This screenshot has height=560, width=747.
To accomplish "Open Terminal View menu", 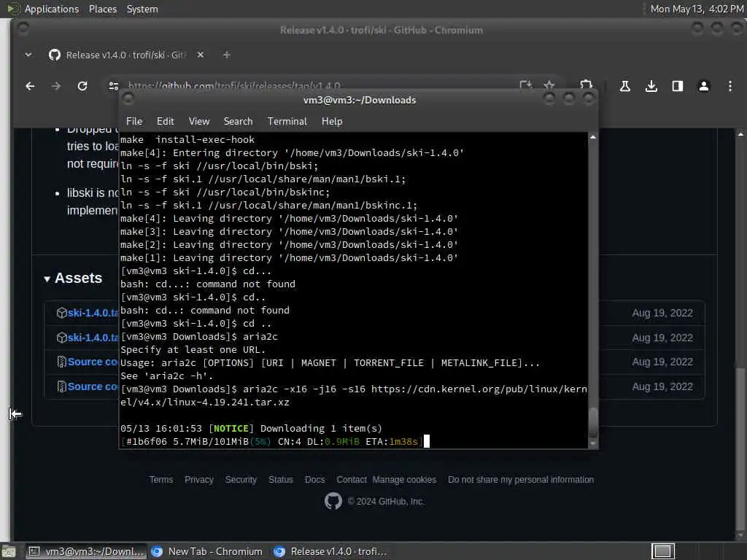I will [x=198, y=122].
